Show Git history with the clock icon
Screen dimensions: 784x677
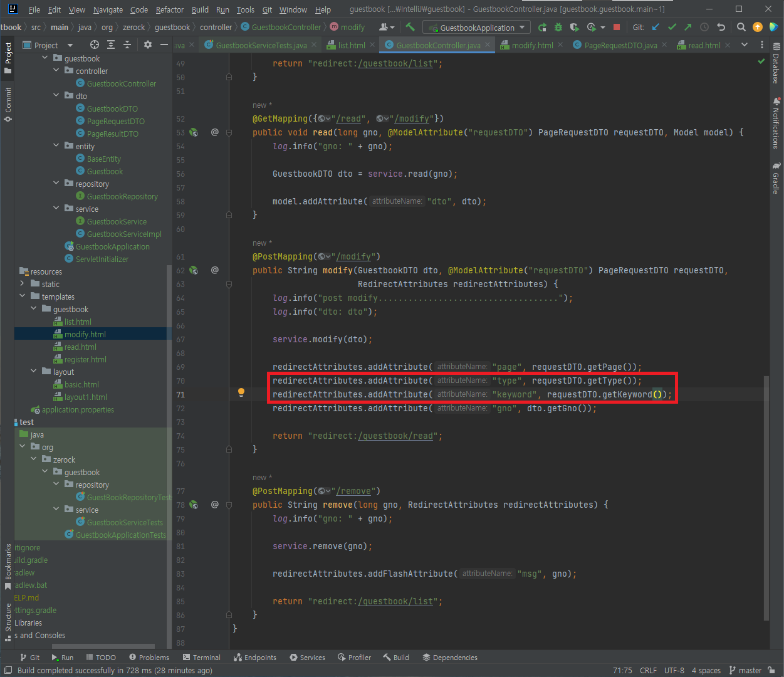point(704,27)
